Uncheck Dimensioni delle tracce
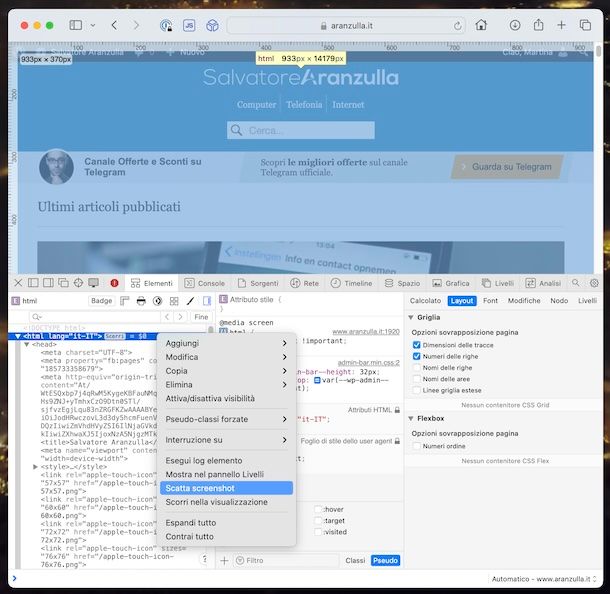 (x=416, y=345)
